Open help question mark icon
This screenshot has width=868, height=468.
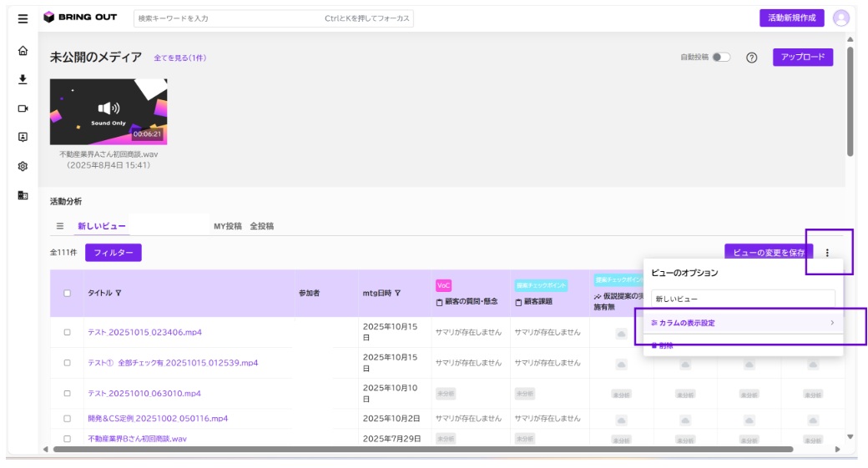click(x=751, y=58)
